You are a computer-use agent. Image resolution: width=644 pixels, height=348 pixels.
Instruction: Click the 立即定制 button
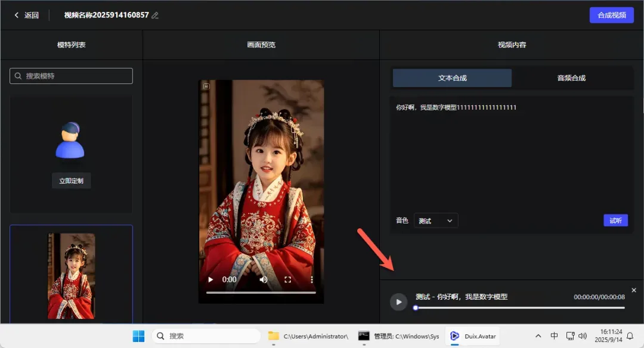pyautogui.click(x=71, y=181)
